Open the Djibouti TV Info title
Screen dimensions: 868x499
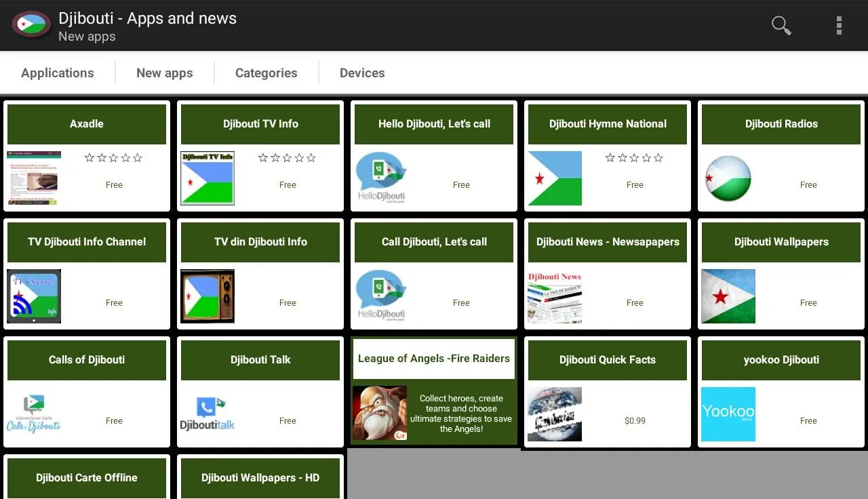click(x=260, y=124)
